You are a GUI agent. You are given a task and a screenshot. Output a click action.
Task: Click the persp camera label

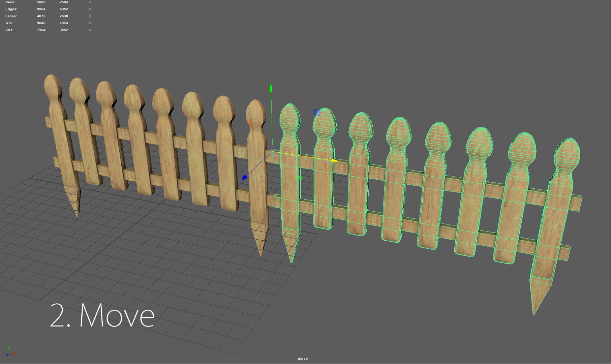[x=303, y=359]
